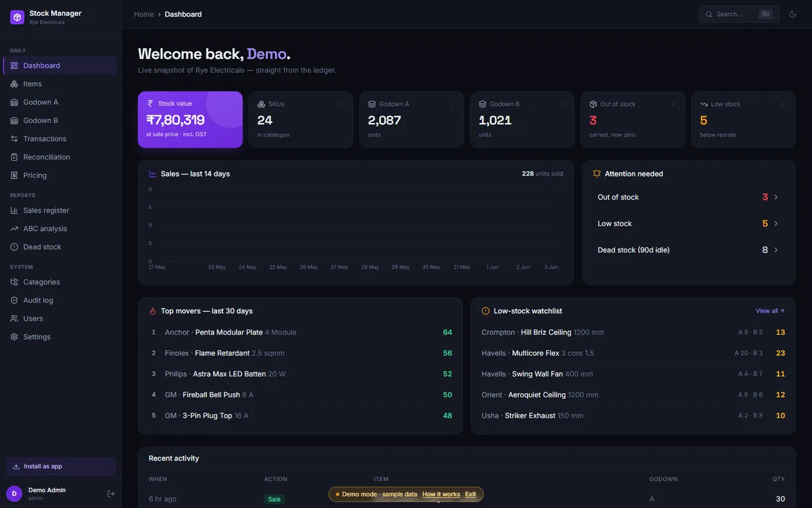This screenshot has width=812, height=508.
Task: Click the Items icon in sidebar
Action: tap(14, 84)
